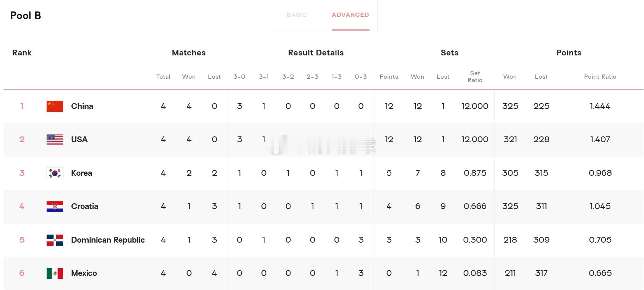This screenshot has height=290, width=644.
Task: Click the China flag icon
Action: [55, 106]
